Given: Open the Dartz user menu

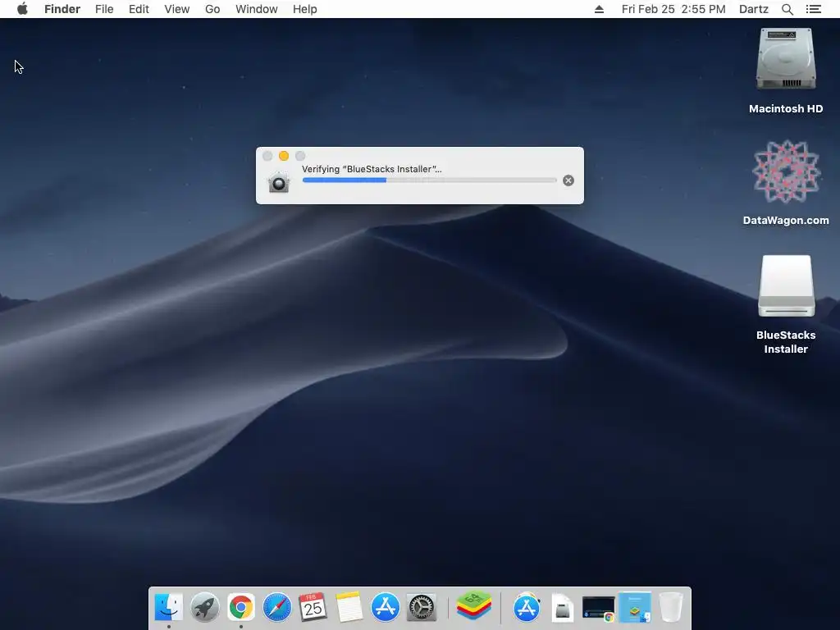Looking at the screenshot, I should (x=754, y=9).
